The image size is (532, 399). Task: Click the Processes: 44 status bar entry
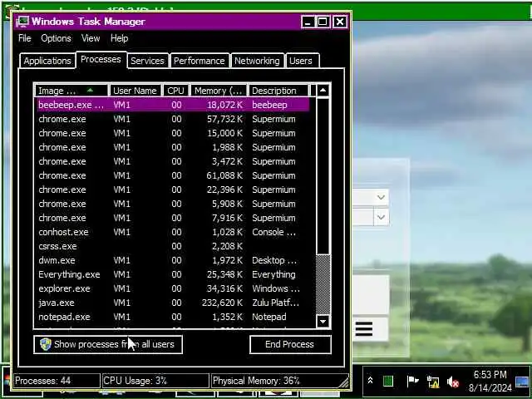[57, 381]
